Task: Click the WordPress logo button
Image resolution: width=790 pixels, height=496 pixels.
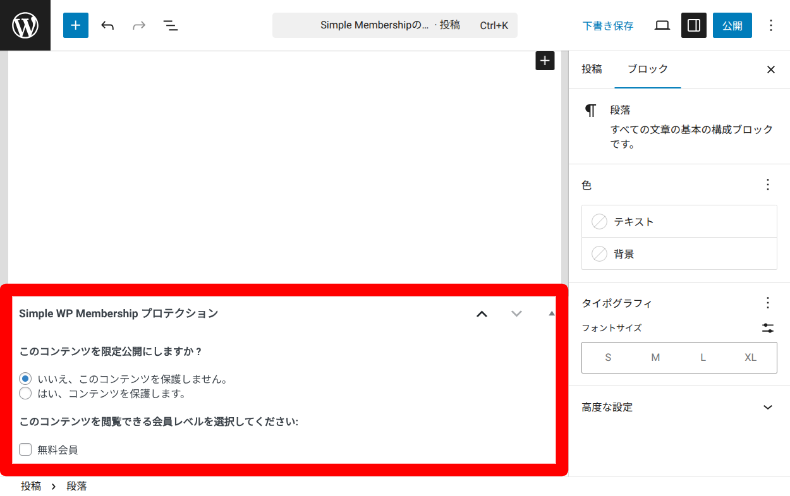Action: [x=25, y=25]
